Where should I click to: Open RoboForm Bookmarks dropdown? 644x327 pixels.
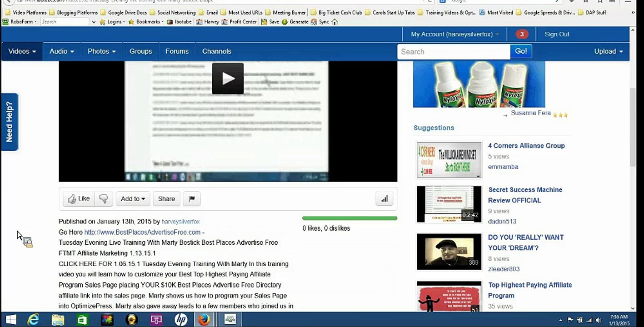(146, 22)
